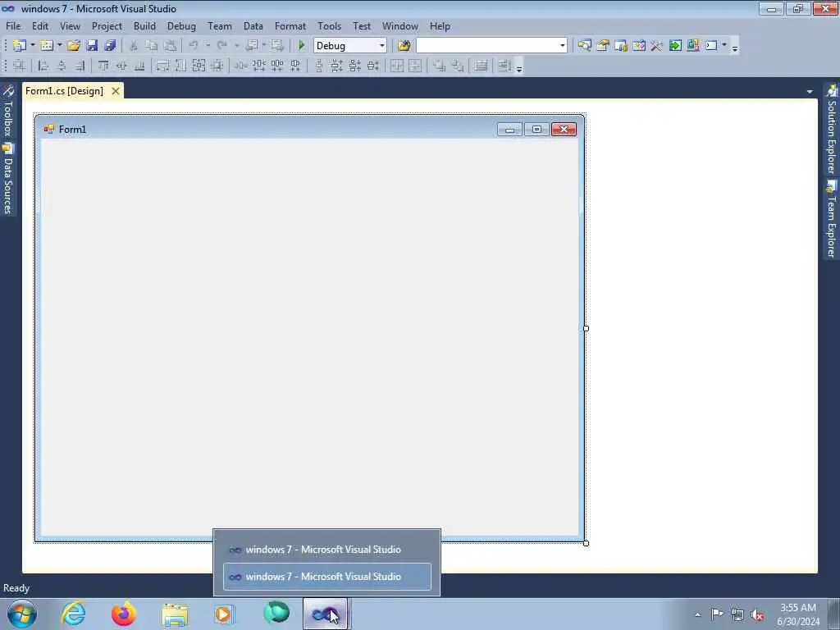Screen dimensions: 840x630
Task: Open Standard toolbar options overflow arrow
Action: 735,47
